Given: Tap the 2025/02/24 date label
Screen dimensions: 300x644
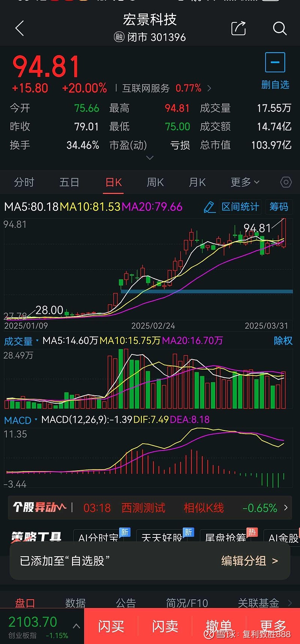Looking at the screenshot, I should [x=153, y=326].
